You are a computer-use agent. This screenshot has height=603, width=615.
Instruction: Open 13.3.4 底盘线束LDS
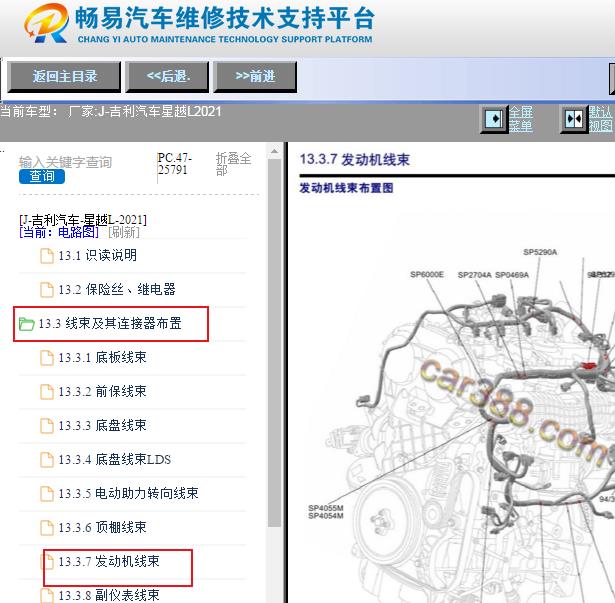[x=115, y=459]
